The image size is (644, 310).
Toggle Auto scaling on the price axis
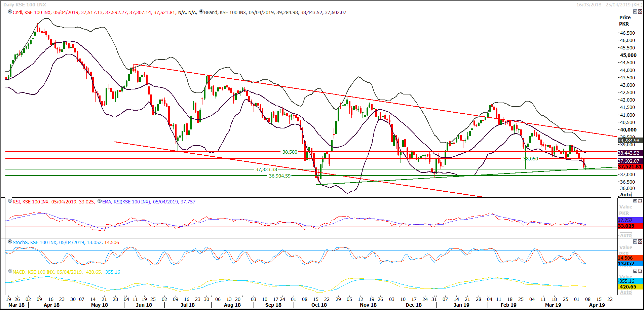pyautogui.click(x=626, y=194)
